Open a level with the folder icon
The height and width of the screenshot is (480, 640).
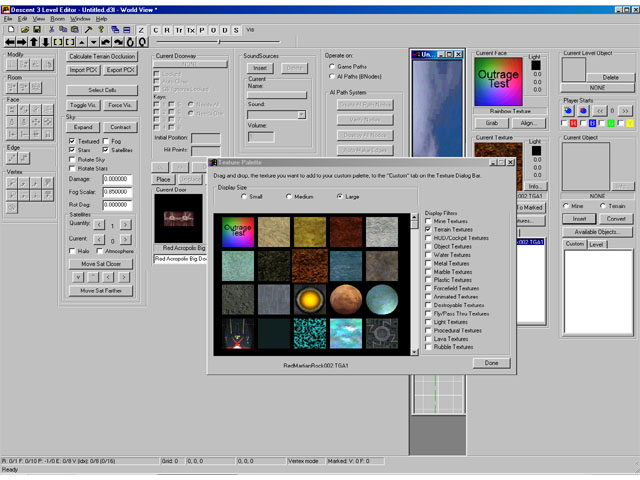coord(25,30)
